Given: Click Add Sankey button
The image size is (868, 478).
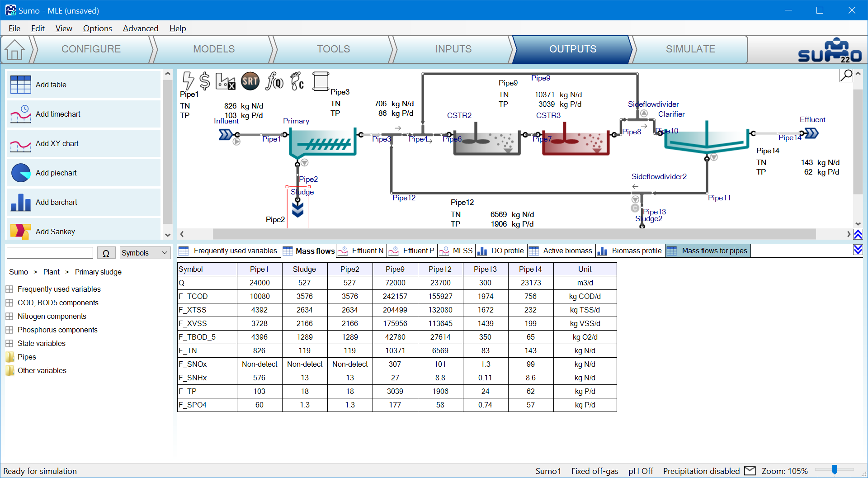Looking at the screenshot, I should (x=84, y=231).
